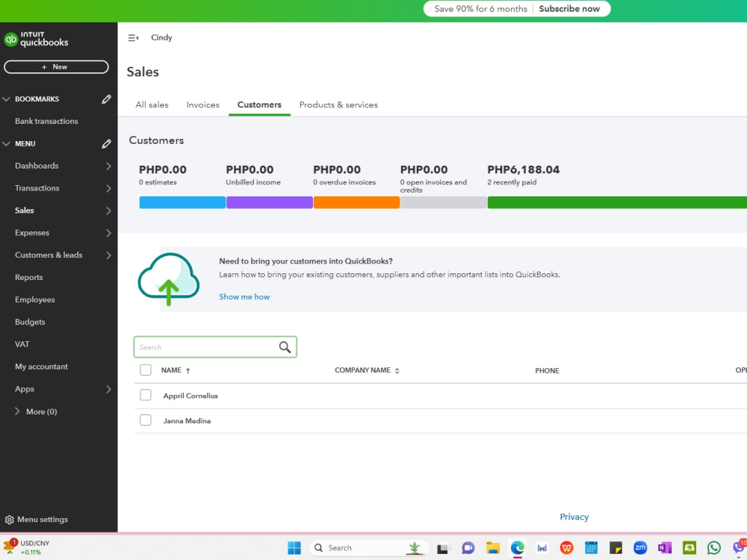The height and width of the screenshot is (560, 747).
Task: Collapse the sidebar using the hamburger icon
Action: point(133,37)
